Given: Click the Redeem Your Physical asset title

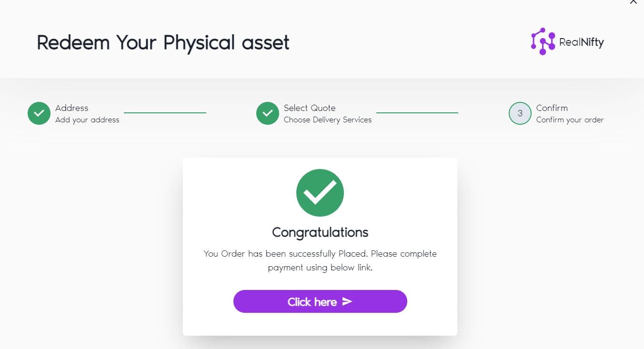Looking at the screenshot, I should tap(163, 42).
